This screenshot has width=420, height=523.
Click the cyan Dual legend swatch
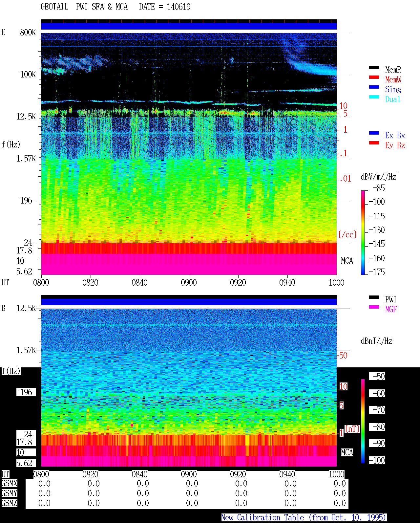coord(374,97)
